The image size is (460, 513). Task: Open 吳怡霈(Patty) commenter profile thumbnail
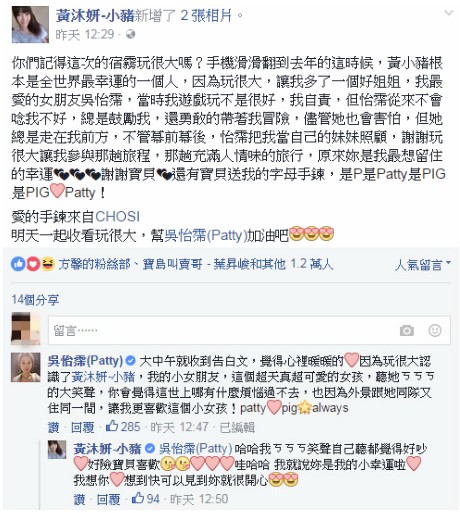pos(26,367)
